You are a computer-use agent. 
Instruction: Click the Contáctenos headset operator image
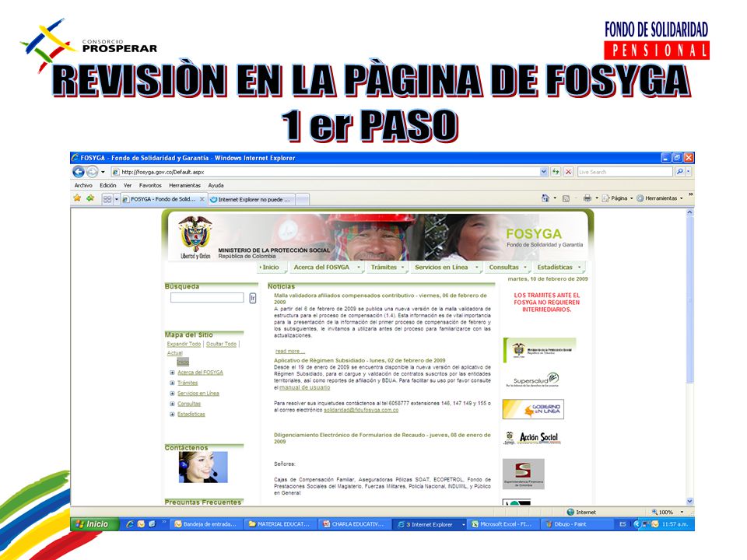point(203,467)
